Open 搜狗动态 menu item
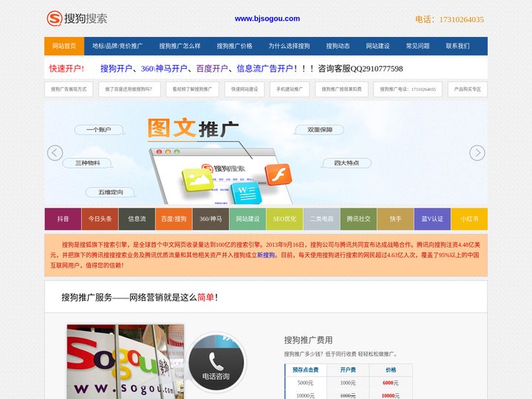Viewport: 532px width, 399px height. (338, 46)
